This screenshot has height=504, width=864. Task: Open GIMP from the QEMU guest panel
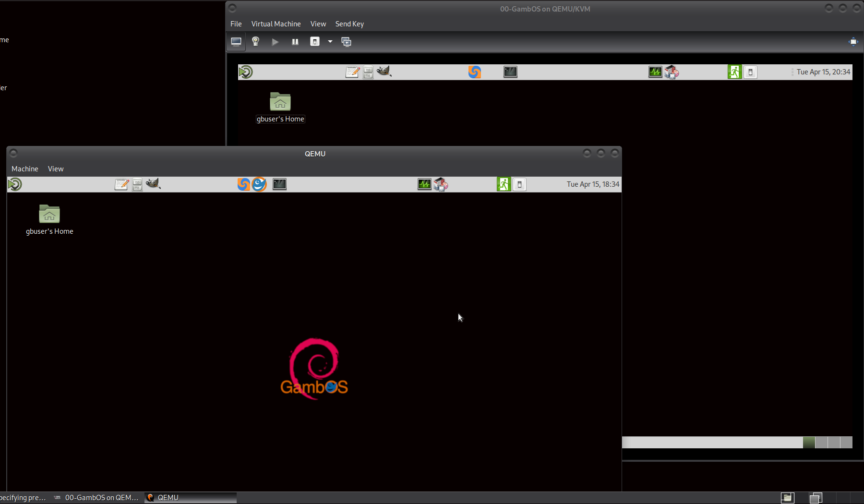(x=153, y=184)
